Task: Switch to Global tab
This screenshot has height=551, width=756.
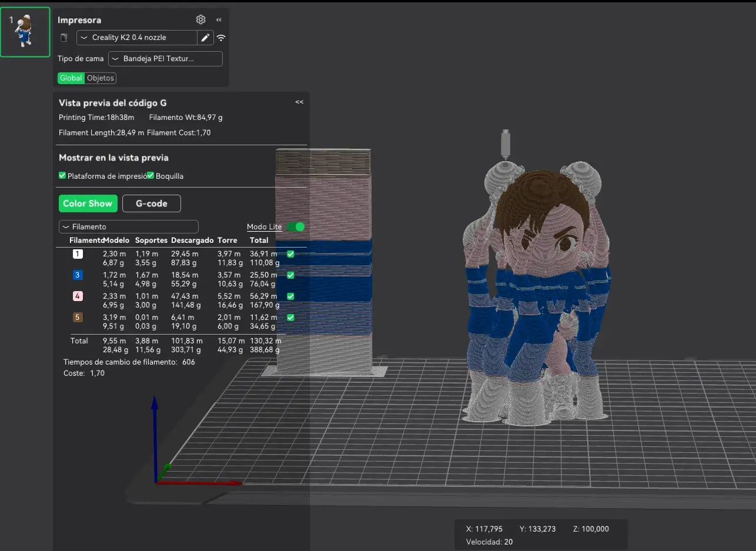Action: pyautogui.click(x=71, y=78)
